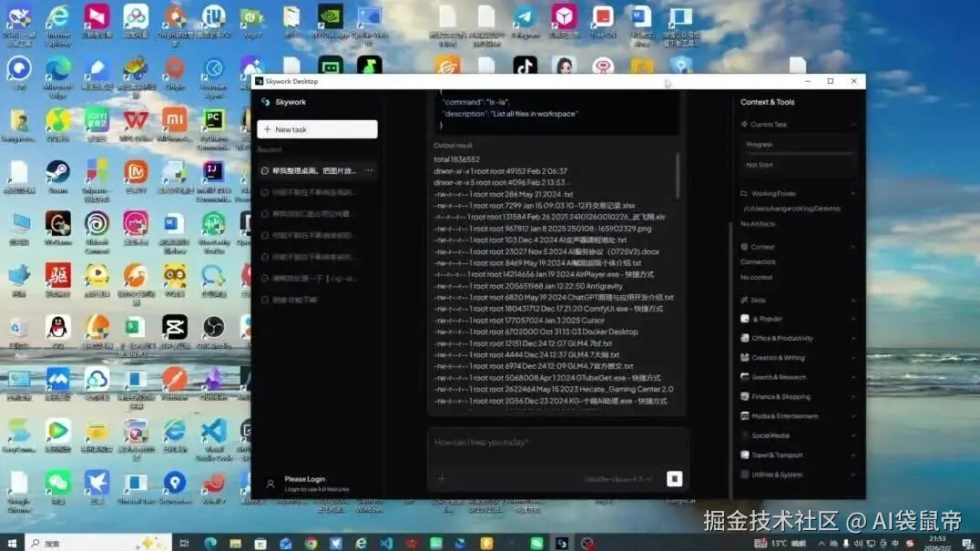Open the Xiaomi MI desktop icon
Image resolution: width=980 pixels, height=551 pixels.
(x=174, y=126)
